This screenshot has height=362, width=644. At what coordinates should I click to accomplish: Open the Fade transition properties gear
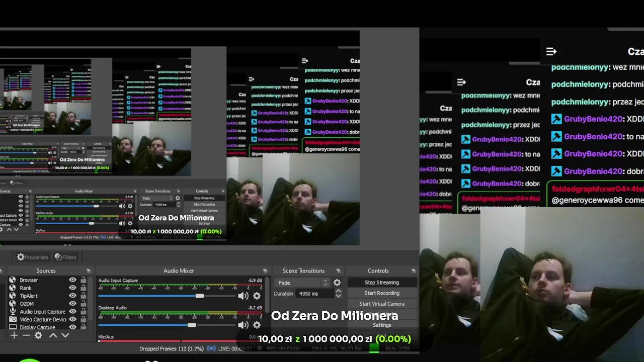click(x=337, y=283)
